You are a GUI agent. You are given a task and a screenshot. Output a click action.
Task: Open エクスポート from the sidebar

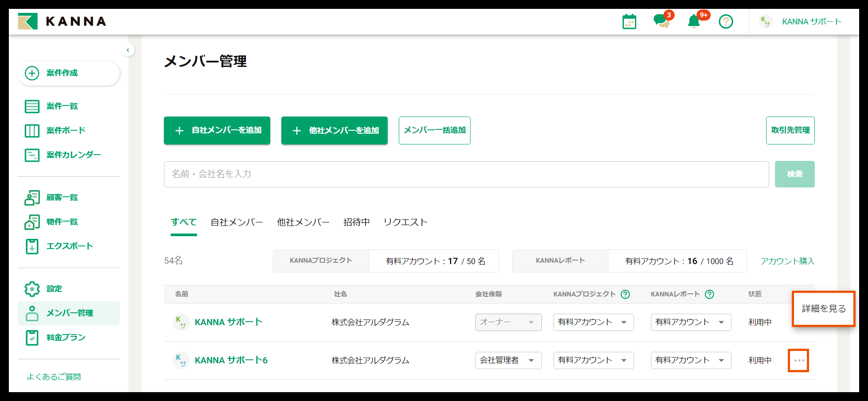pyautogui.click(x=69, y=246)
